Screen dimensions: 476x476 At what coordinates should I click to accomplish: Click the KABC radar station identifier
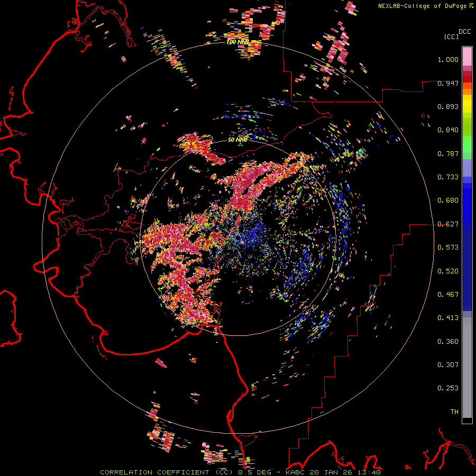(295, 472)
